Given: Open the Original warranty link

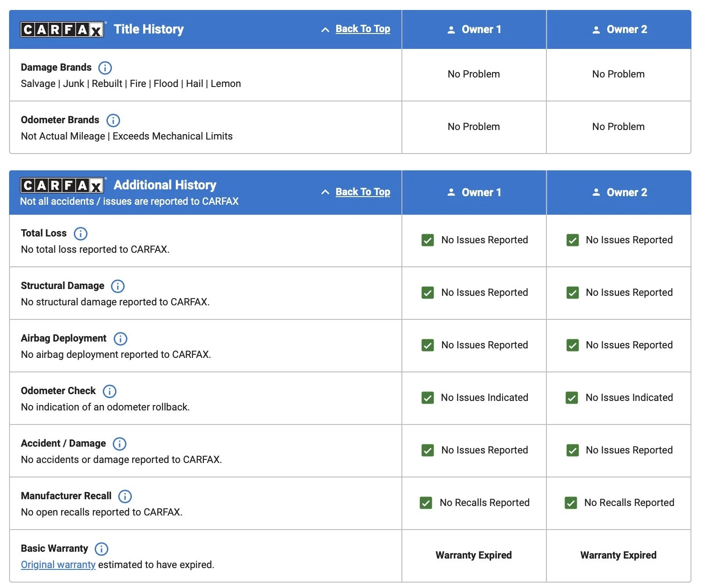Looking at the screenshot, I should tap(58, 565).
